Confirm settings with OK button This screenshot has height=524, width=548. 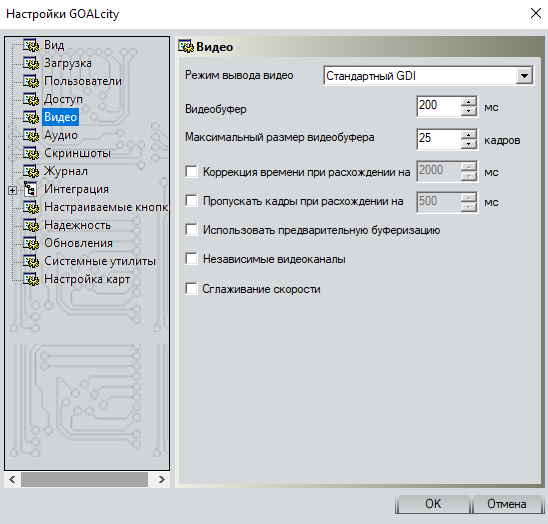(x=433, y=504)
